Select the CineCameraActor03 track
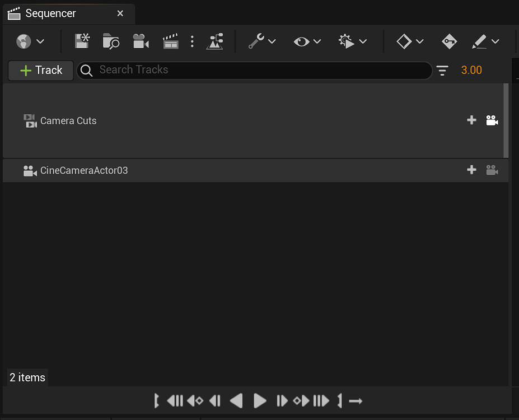Viewport: 519px width, 420px height. [255, 170]
